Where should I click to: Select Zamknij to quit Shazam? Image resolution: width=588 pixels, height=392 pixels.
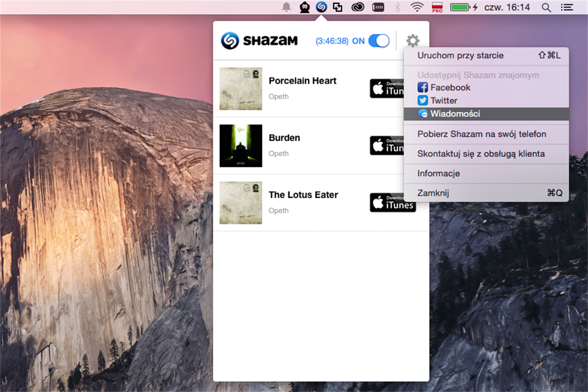tap(432, 193)
